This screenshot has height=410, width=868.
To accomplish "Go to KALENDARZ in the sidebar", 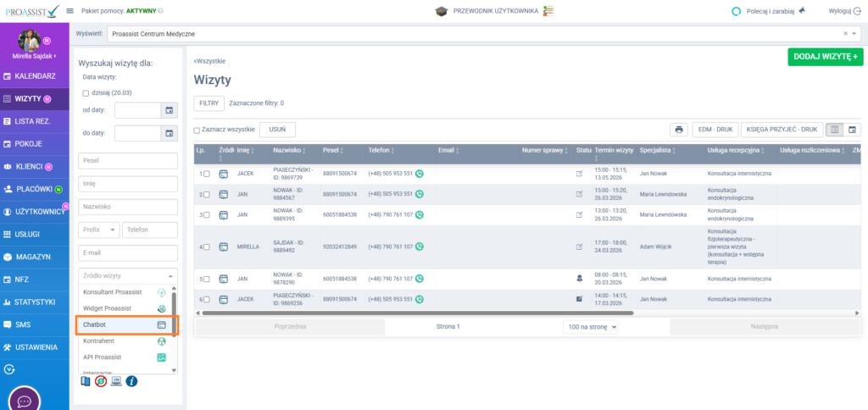I will pyautogui.click(x=35, y=76).
